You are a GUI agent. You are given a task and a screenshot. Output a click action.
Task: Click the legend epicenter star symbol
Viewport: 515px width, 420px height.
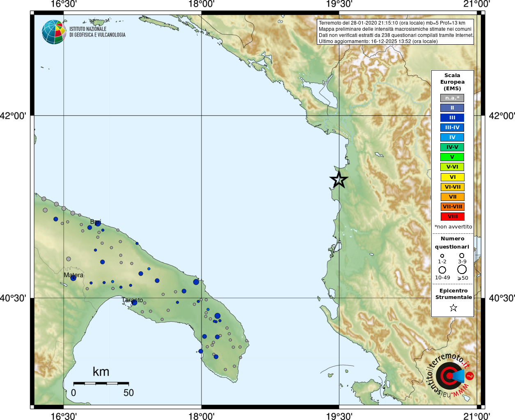tap(453, 308)
